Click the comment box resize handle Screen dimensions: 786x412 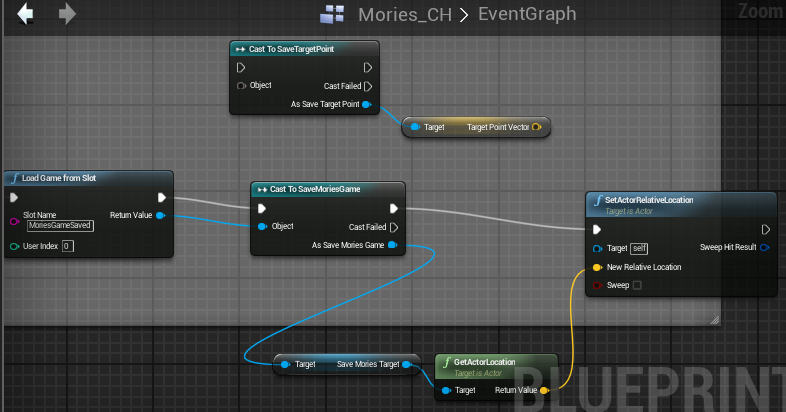coord(715,320)
